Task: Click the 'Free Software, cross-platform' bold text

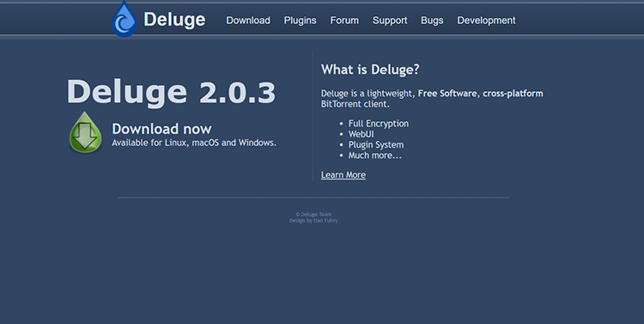Action: click(x=481, y=94)
